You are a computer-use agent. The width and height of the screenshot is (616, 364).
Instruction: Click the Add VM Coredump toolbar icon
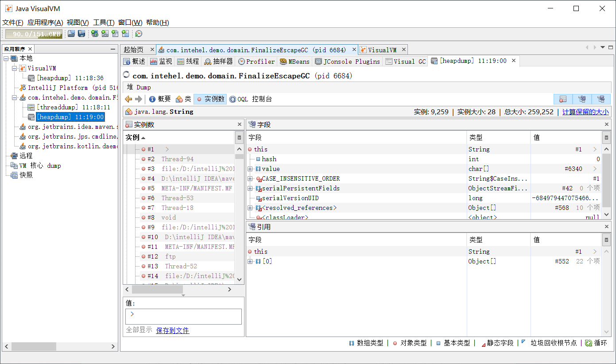115,34
